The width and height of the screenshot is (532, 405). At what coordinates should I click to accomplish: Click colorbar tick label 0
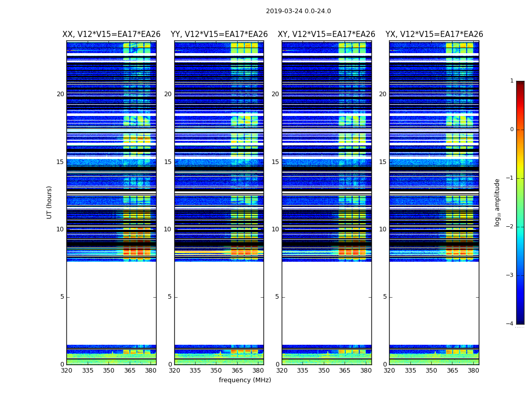[x=512, y=130]
